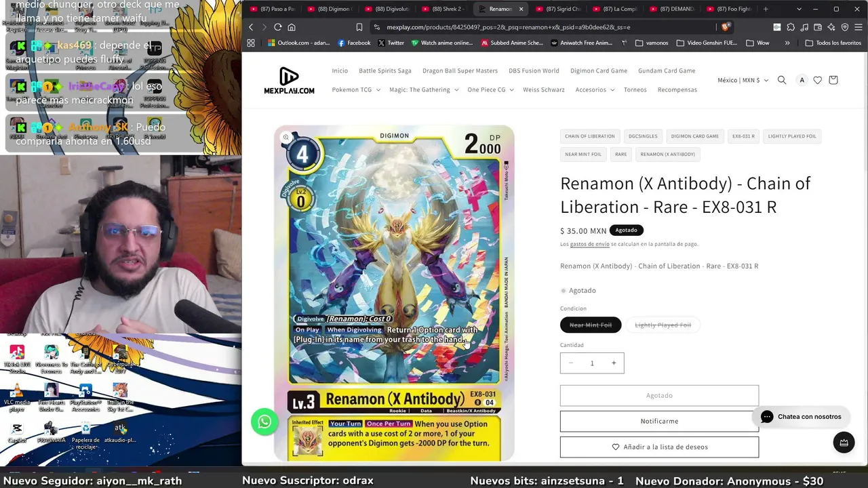The height and width of the screenshot is (488, 868).
Task: Open the vamonos bookmarks folder
Action: [x=652, y=43]
